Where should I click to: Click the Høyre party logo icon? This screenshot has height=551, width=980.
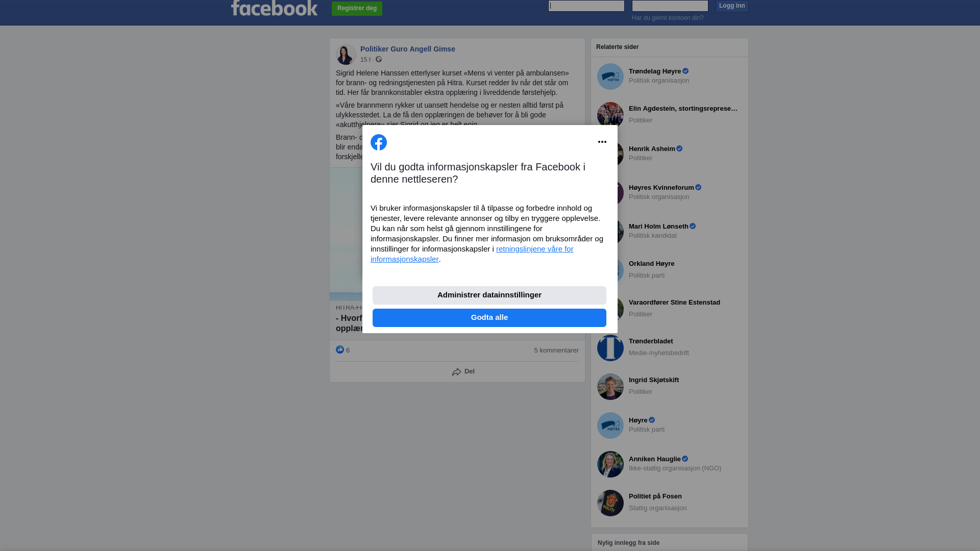(x=610, y=425)
